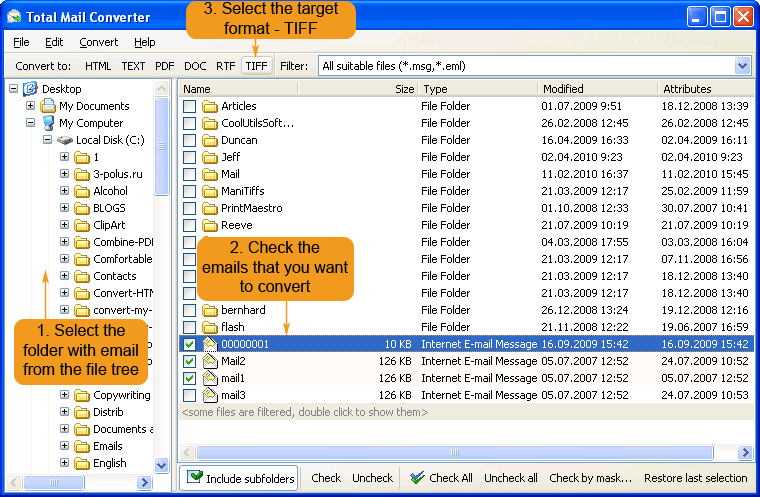The image size is (760, 497).
Task: Click the Local Disk (C:) drive icon
Action: point(64,140)
